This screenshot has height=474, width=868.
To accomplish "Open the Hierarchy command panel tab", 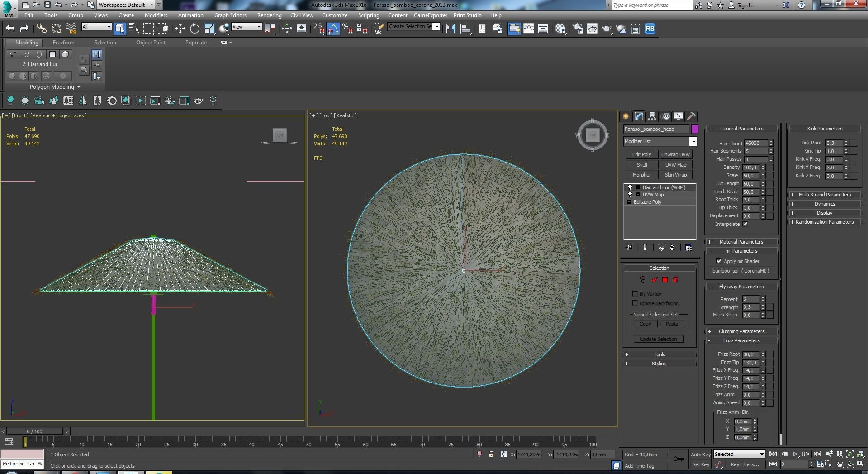I will pos(652,116).
